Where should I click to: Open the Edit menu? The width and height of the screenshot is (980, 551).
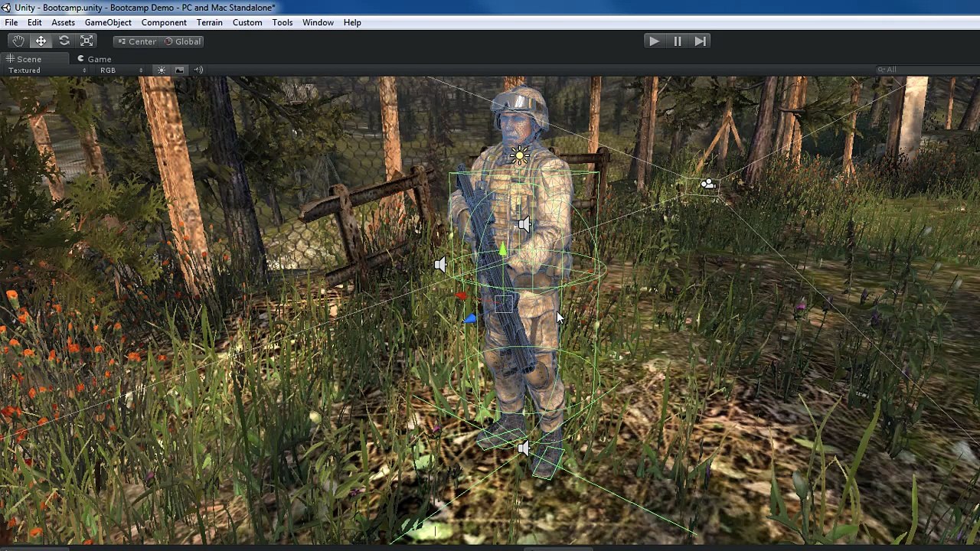[x=34, y=22]
